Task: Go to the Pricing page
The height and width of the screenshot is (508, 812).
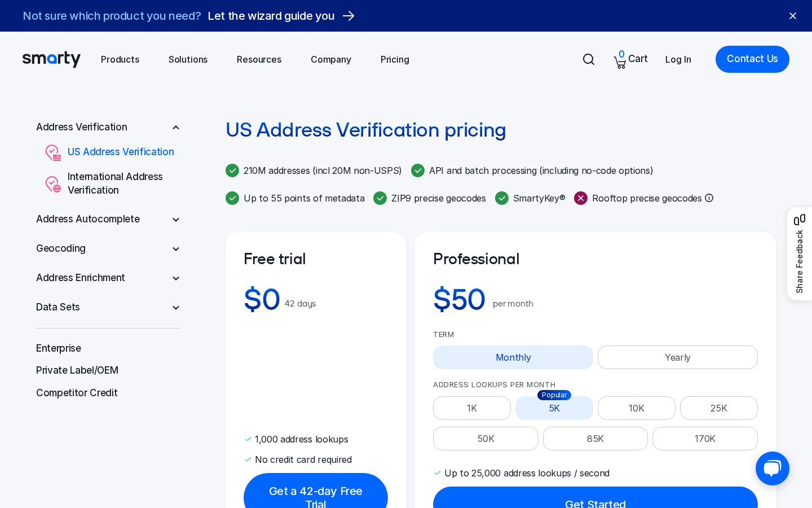Action: (395, 59)
